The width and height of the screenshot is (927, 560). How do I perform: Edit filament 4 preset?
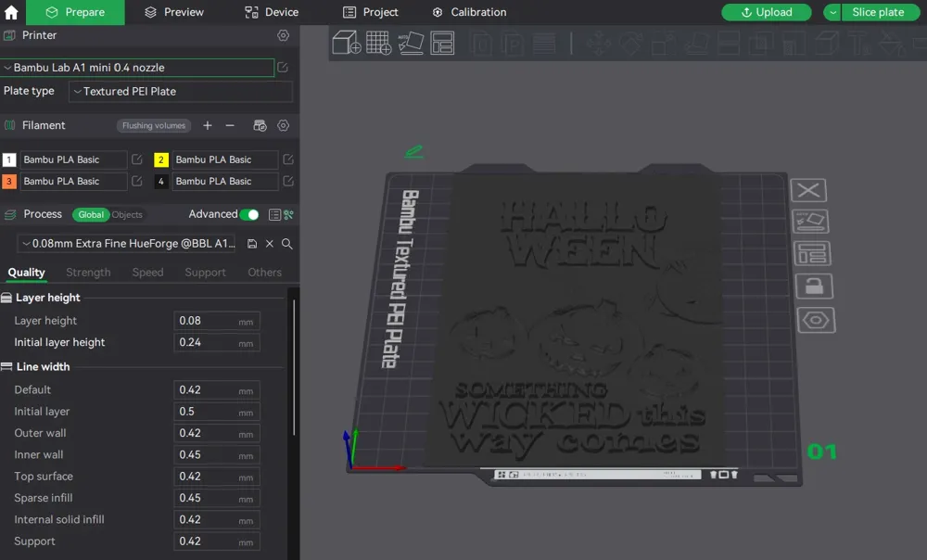(288, 181)
